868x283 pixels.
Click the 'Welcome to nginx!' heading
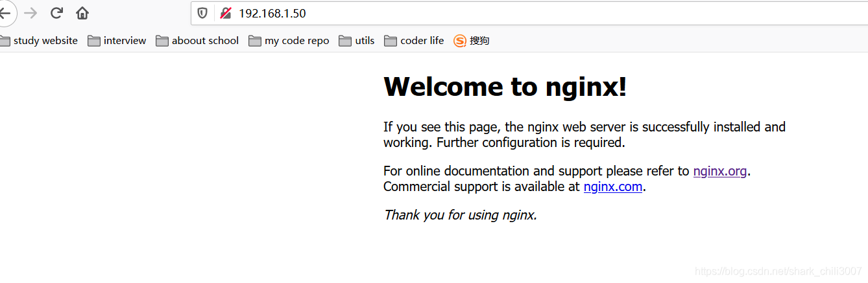click(x=505, y=87)
